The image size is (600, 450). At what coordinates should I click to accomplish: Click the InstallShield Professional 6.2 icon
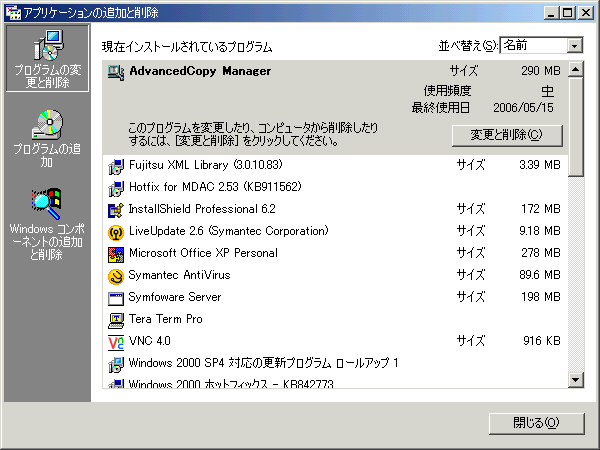pos(116,210)
